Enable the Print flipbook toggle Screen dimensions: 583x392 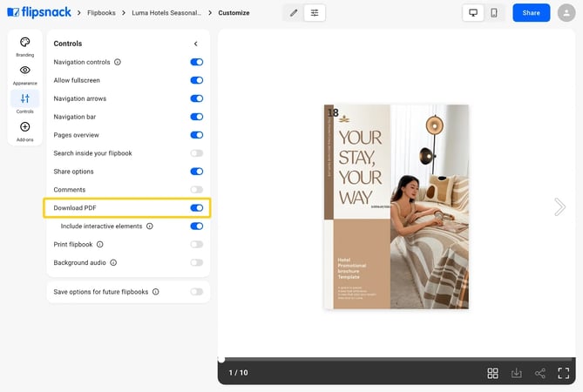coord(197,244)
